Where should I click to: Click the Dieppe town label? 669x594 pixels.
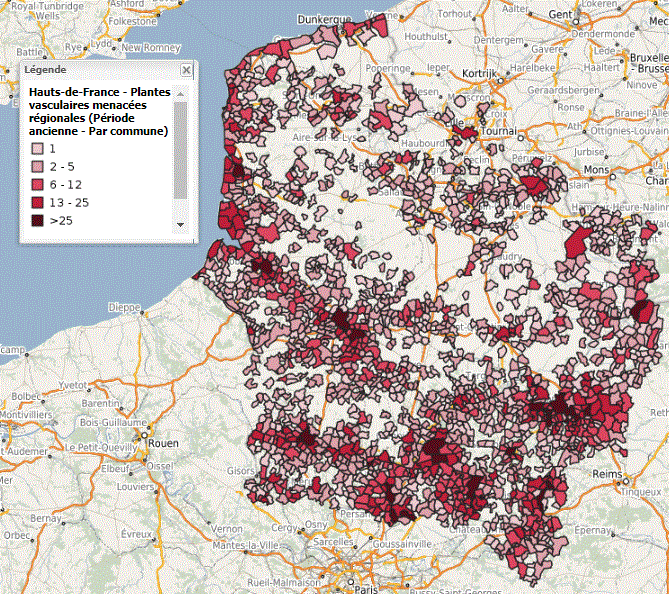[x=123, y=307]
